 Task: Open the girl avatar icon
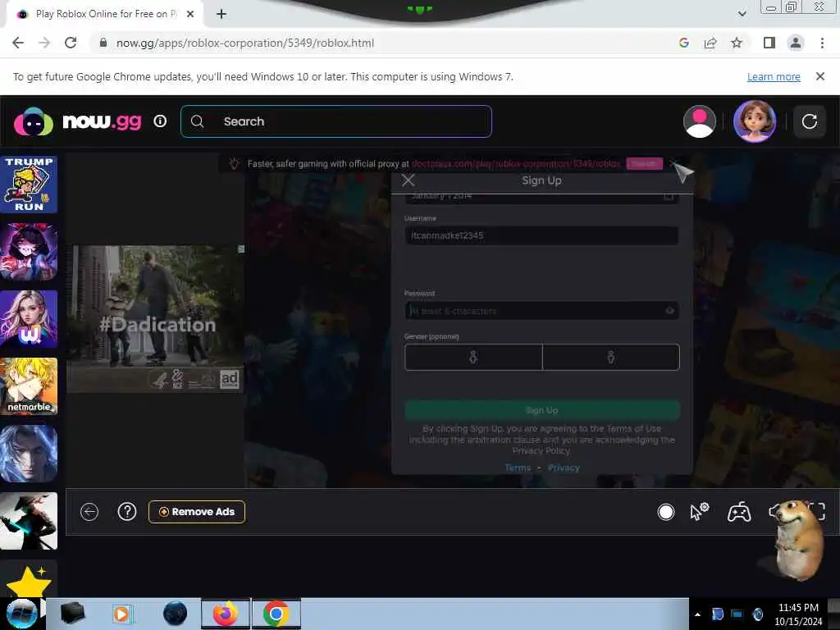755,121
